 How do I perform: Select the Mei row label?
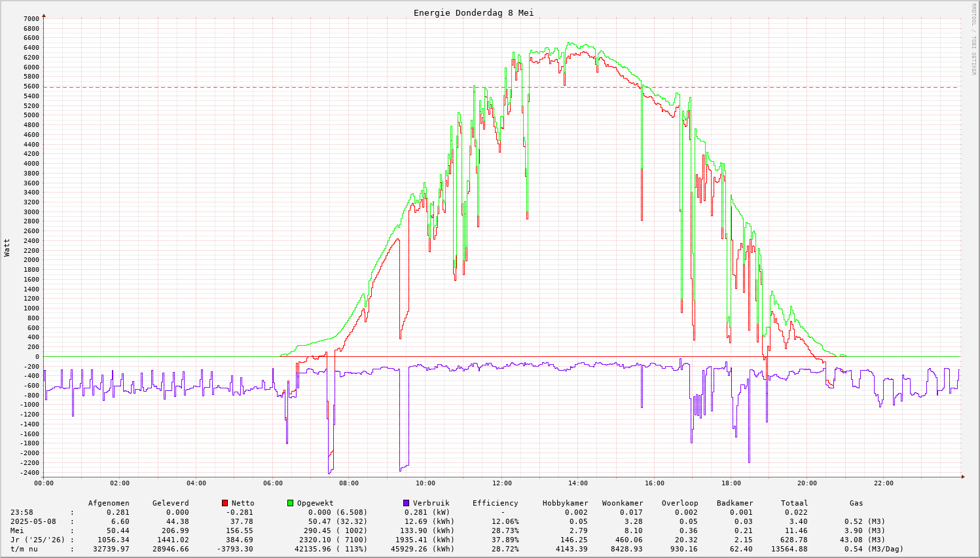[x=17, y=530]
